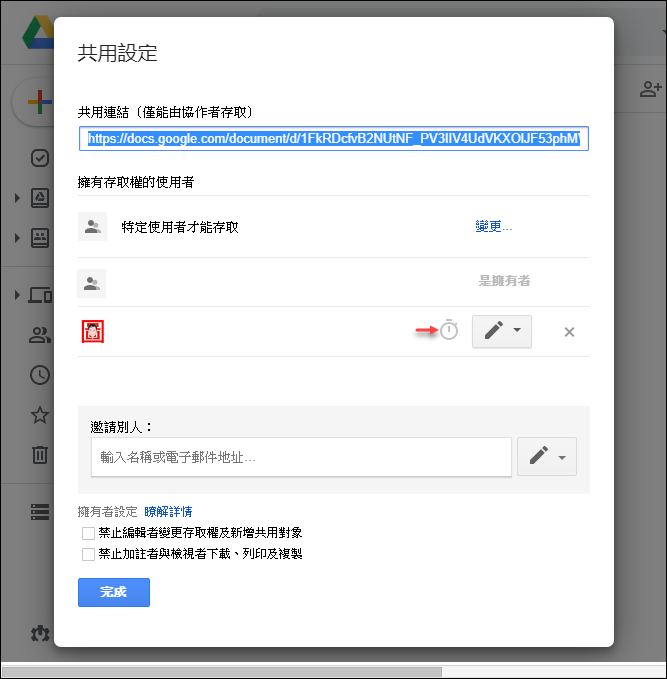Click the horizontal scrollbar at the bottom

222,672
